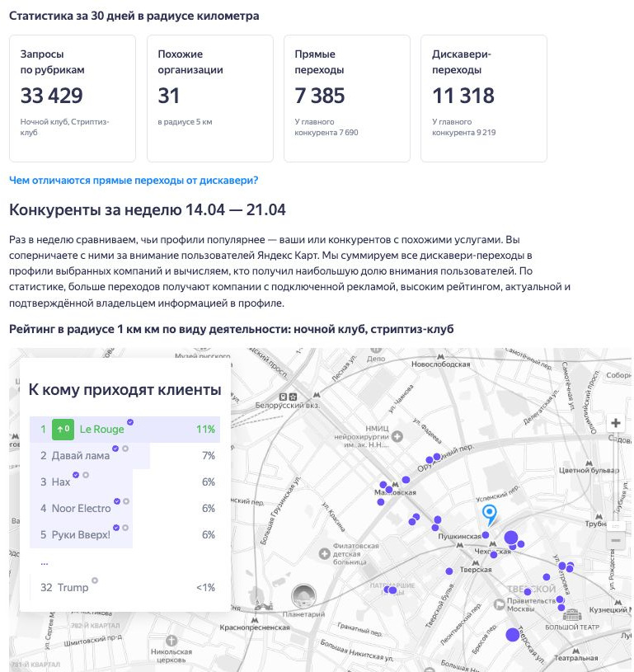This screenshot has width=634, height=672.
Task: Open the Прямые переходы statistics card
Action: (x=347, y=99)
